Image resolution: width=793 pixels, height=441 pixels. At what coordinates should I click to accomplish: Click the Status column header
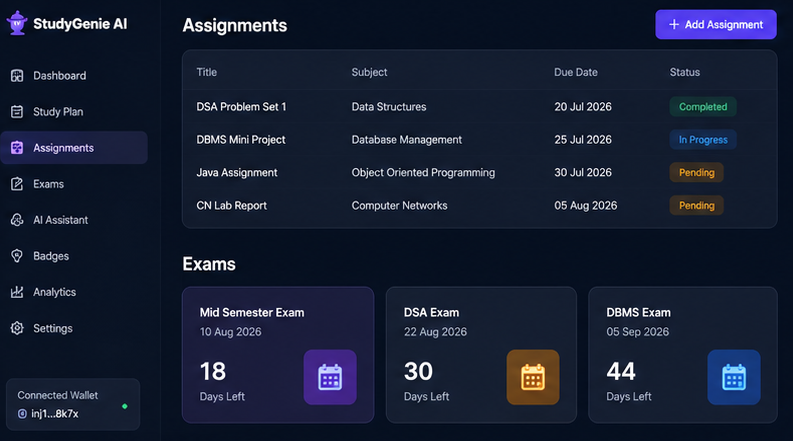pyautogui.click(x=685, y=72)
